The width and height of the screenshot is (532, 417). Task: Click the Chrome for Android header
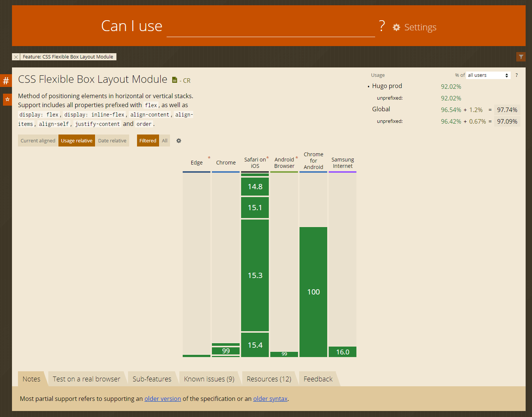coord(313,161)
